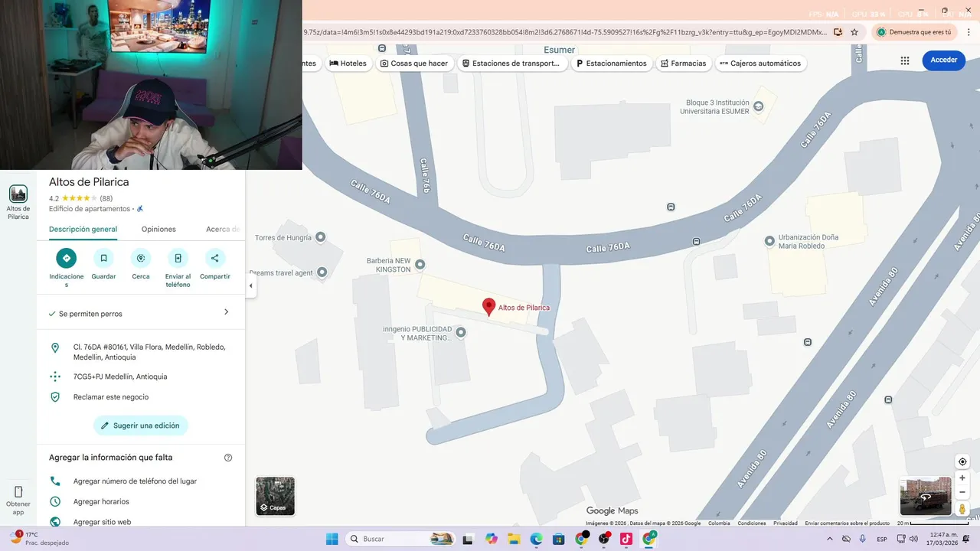
Task: Click the my location target icon
Action: (962, 461)
